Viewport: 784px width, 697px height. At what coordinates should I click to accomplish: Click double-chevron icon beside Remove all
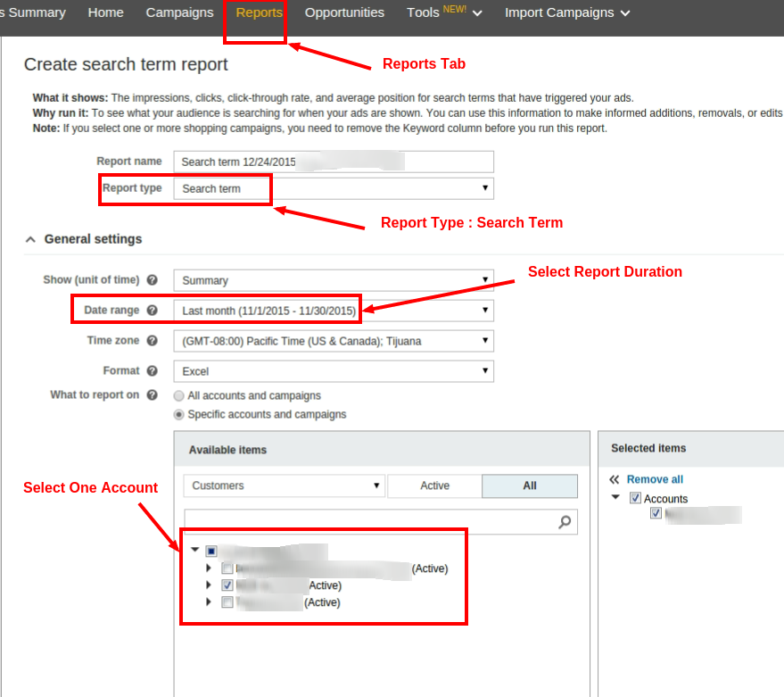pyautogui.click(x=614, y=479)
